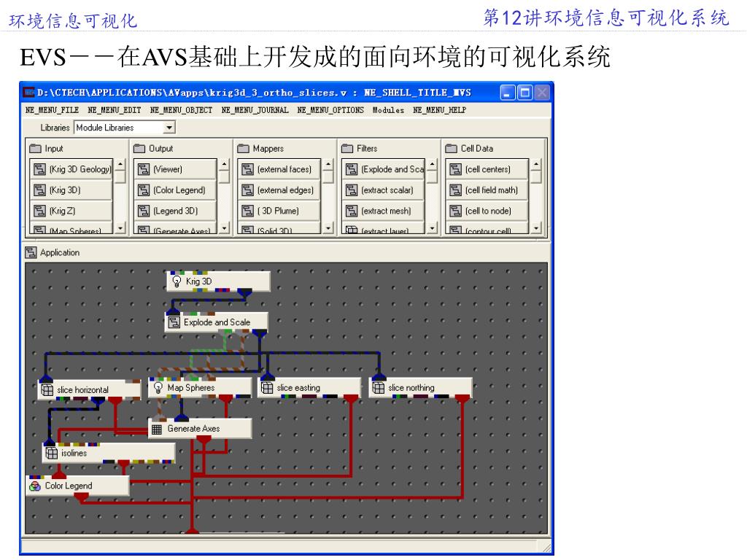This screenshot has height=560, width=747.
Task: Select the Legend 3D module
Action: pyautogui.click(x=175, y=211)
